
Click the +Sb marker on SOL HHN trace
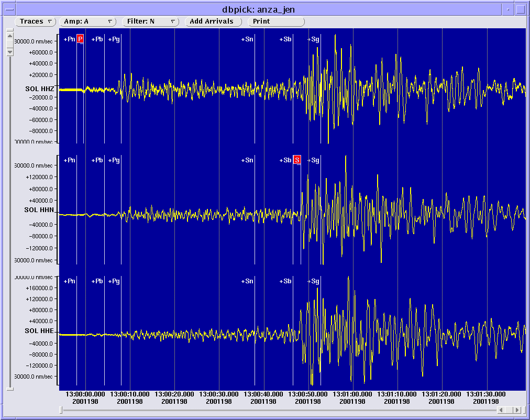point(285,160)
